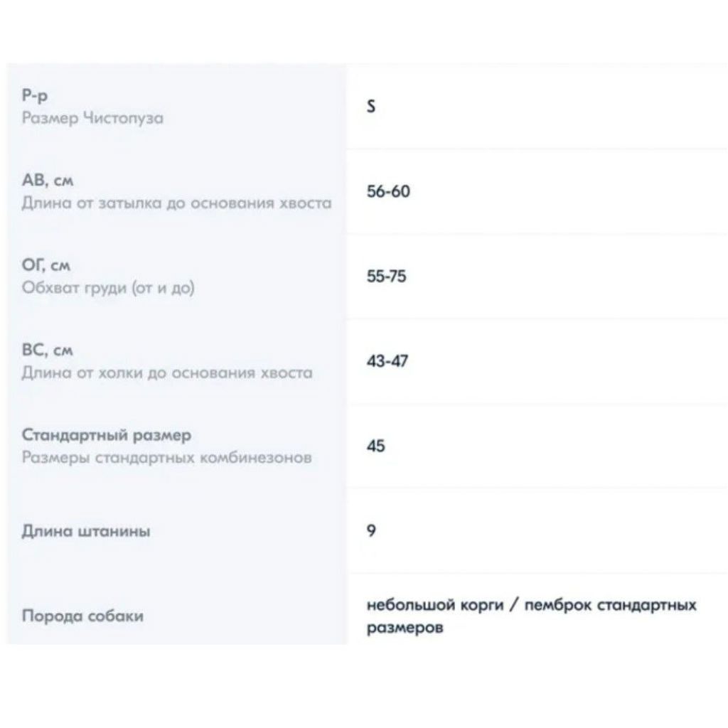Click the standard size value '45'
Screen dimensions: 728x728
375,446
